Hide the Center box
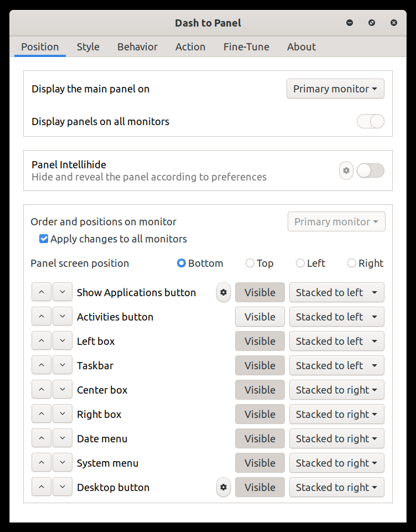416x532 pixels. 259,390
